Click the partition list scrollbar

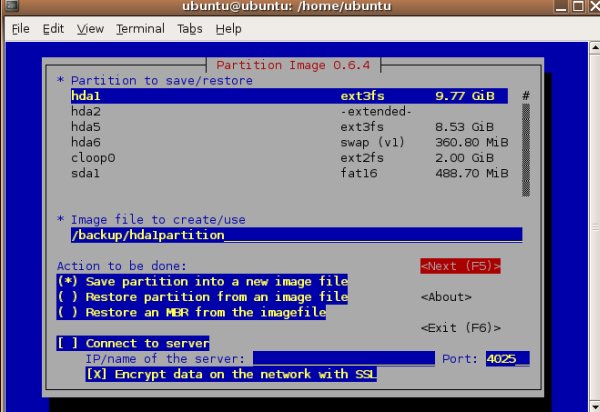[x=525, y=140]
